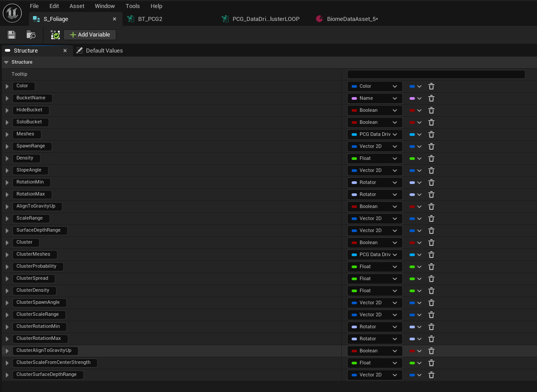Open container type selector for RotationMax
537x392 pixels.
tap(415, 195)
